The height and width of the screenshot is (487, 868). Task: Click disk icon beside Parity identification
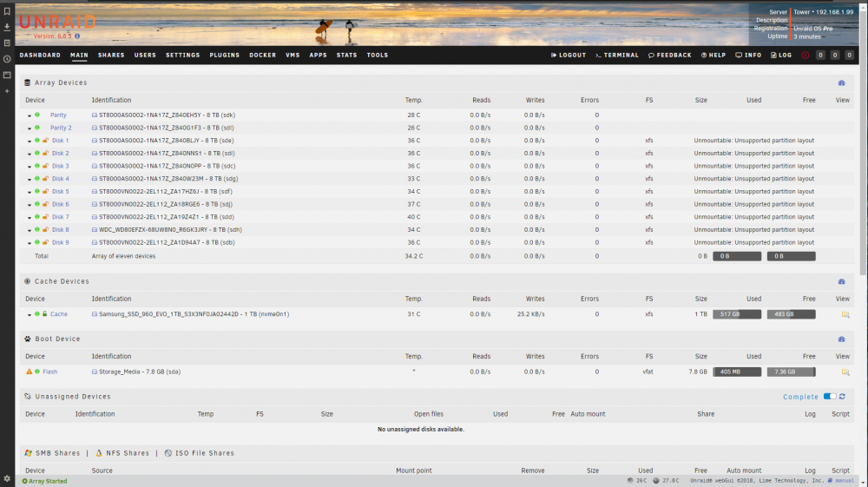click(x=94, y=115)
